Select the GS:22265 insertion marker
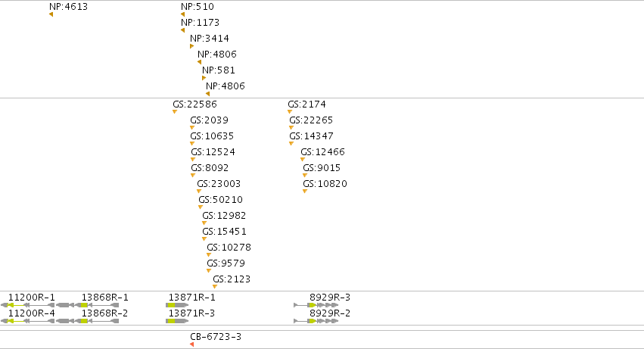The height and width of the screenshot is (349, 644). pyautogui.click(x=291, y=128)
